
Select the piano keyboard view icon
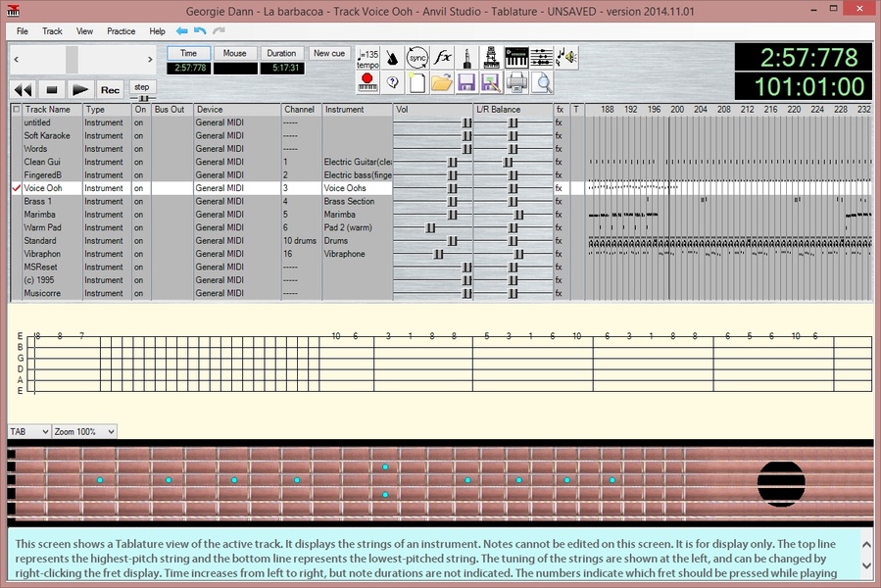[x=516, y=57]
